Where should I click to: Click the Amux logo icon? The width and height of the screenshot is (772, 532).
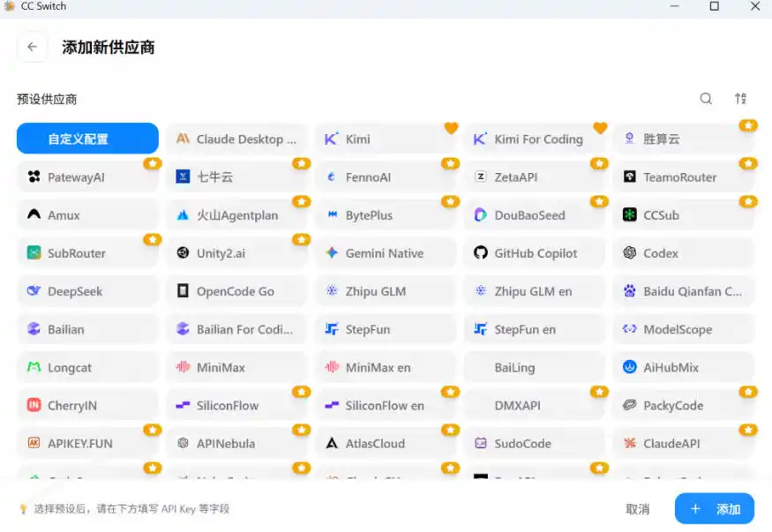pos(34,214)
